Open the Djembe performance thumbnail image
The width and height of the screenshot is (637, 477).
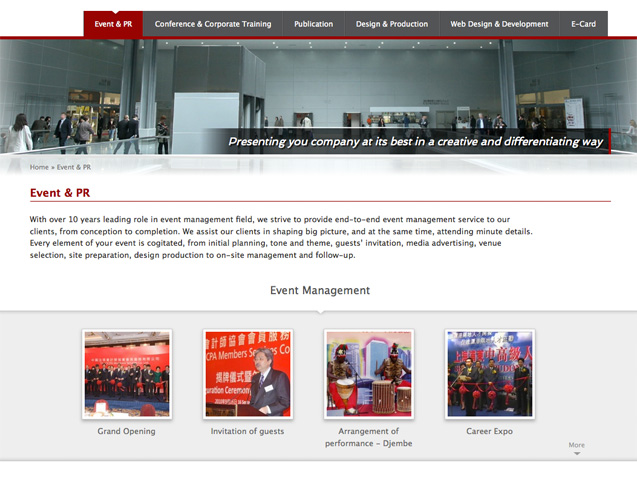pos(368,374)
